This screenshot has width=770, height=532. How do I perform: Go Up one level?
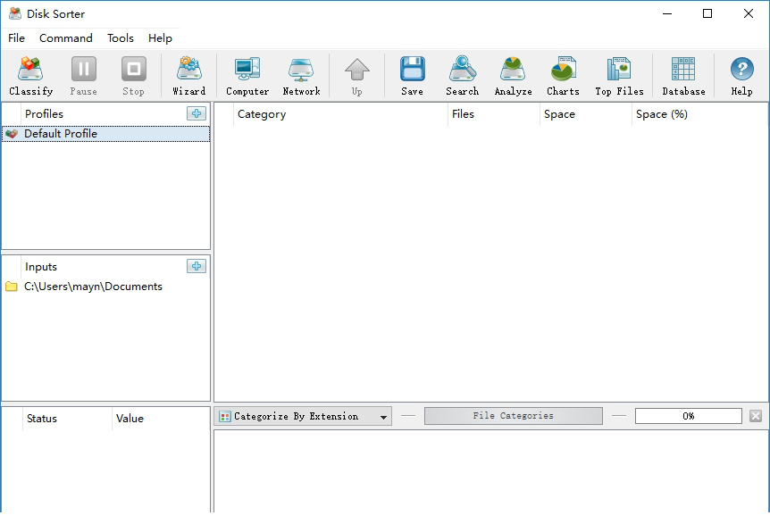click(x=357, y=76)
